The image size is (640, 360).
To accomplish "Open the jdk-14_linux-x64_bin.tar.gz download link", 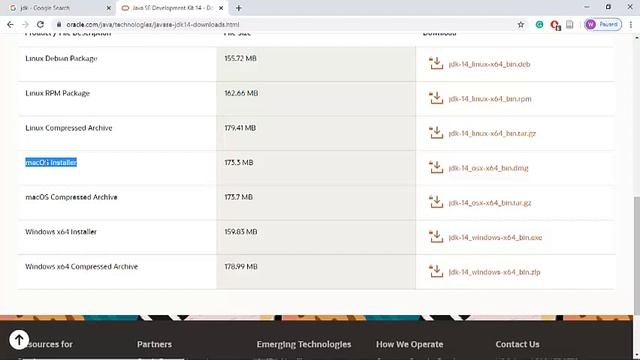I will pyautogui.click(x=492, y=133).
